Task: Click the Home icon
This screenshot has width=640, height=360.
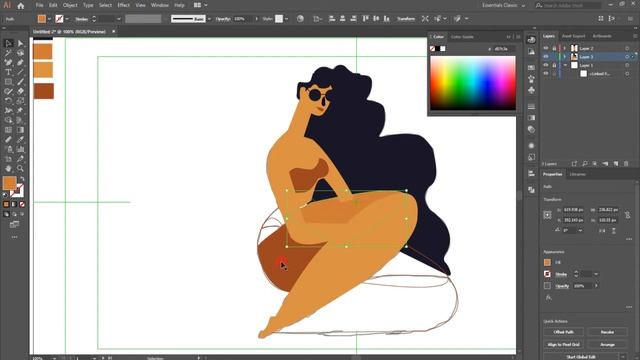Action: click(21, 6)
